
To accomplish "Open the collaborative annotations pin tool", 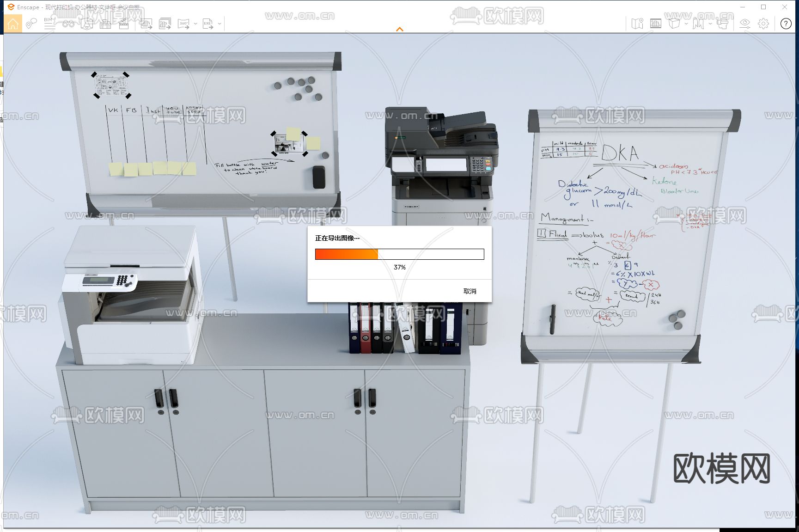I will point(31,24).
